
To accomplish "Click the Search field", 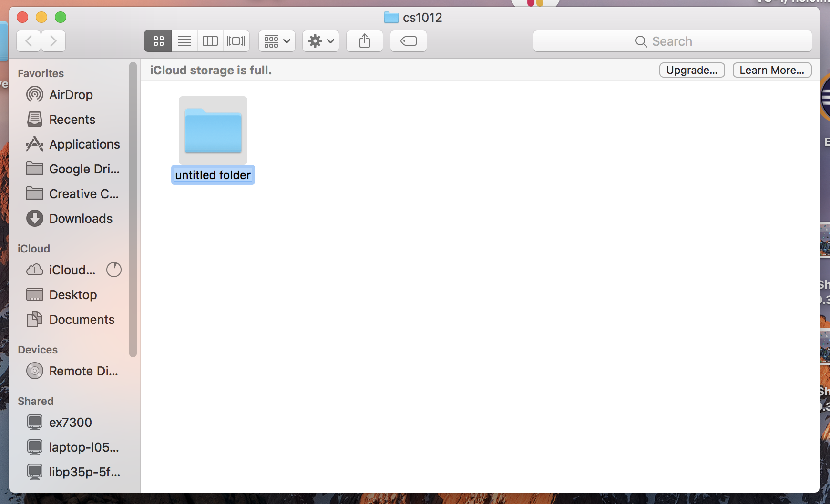I will point(672,41).
